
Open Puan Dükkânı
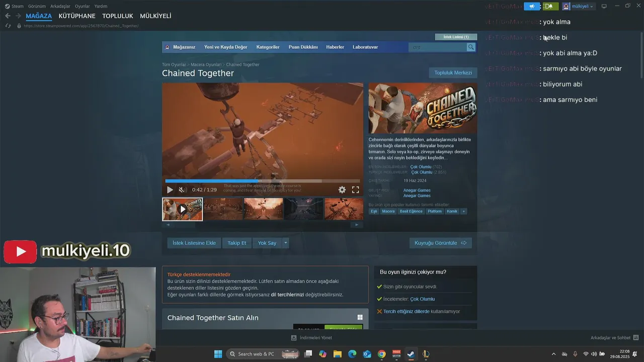pos(303,47)
